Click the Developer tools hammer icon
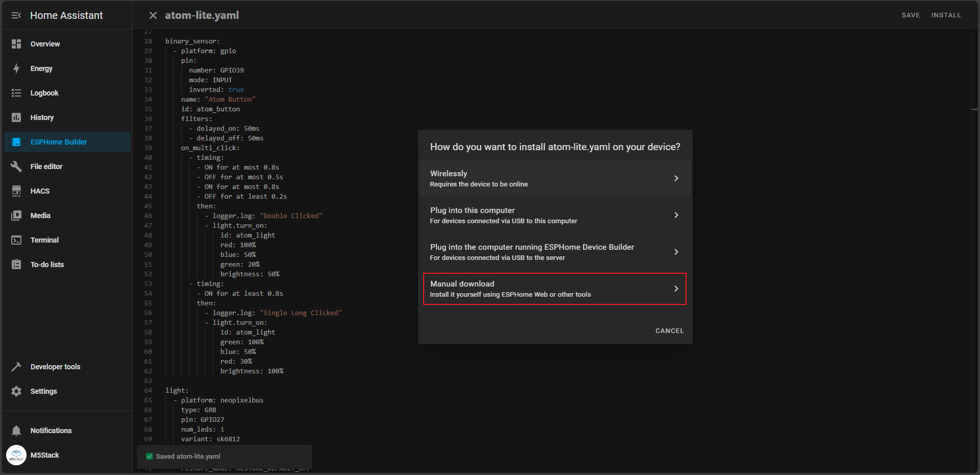Viewport: 980px width, 475px height. pos(16,367)
